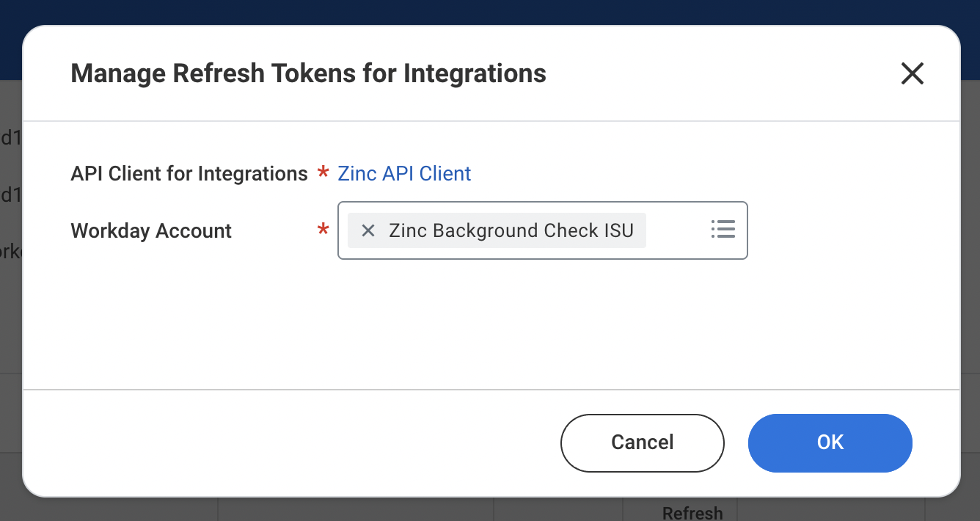The height and width of the screenshot is (521, 980).
Task: Click empty space below the Workday Account field
Action: point(491,323)
